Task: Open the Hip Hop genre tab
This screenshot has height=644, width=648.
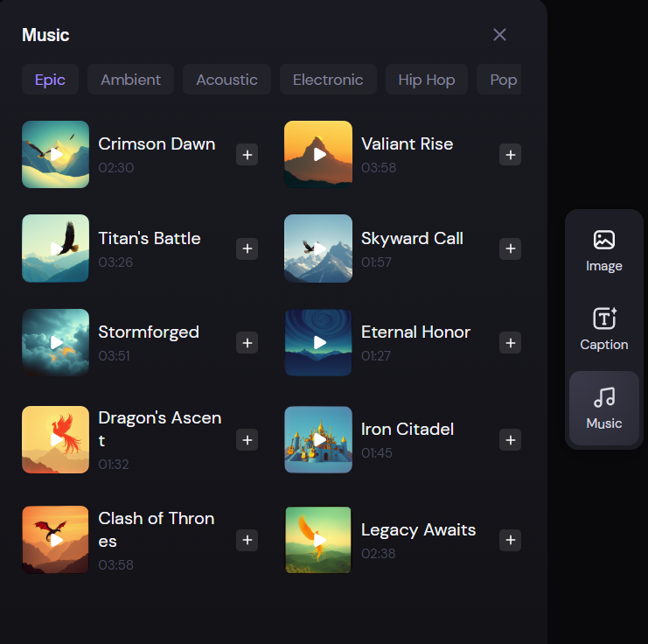Action: pyautogui.click(x=427, y=80)
